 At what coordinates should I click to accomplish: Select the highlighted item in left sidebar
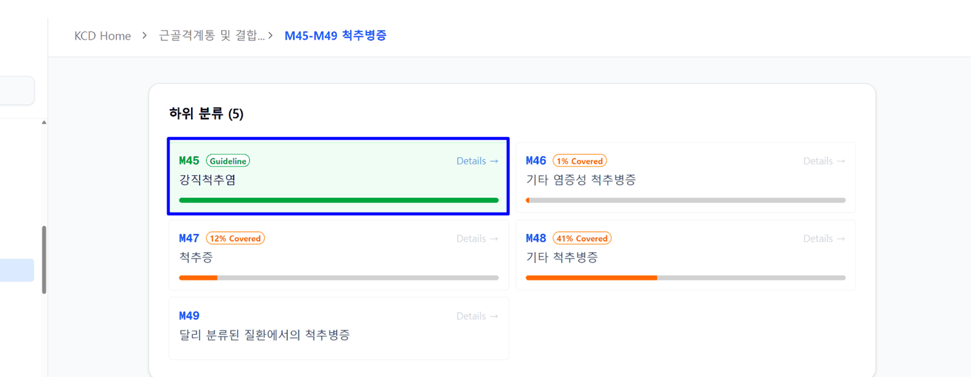(x=17, y=270)
